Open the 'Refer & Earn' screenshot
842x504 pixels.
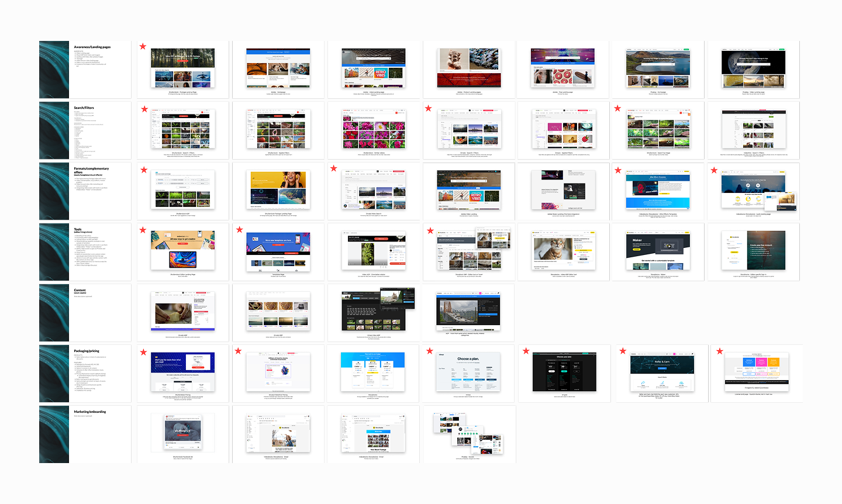(662, 372)
